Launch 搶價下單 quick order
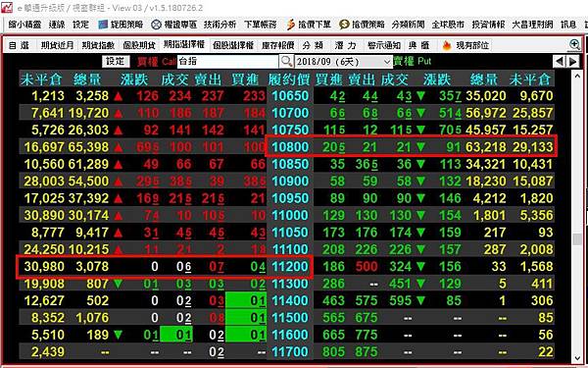Screen dimensions: 588x368 click(309, 25)
